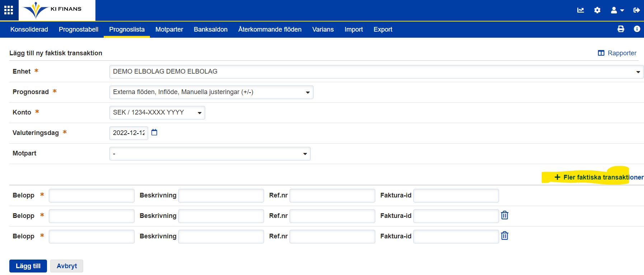
Task: Open settings gear icon
Action: [x=597, y=10]
